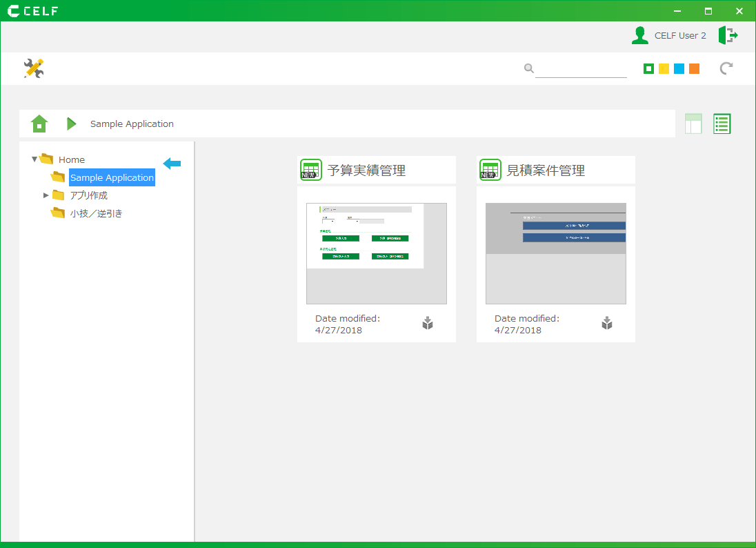This screenshot has width=756, height=548.
Task: Open the 小技／逆引き folder
Action: 96,213
